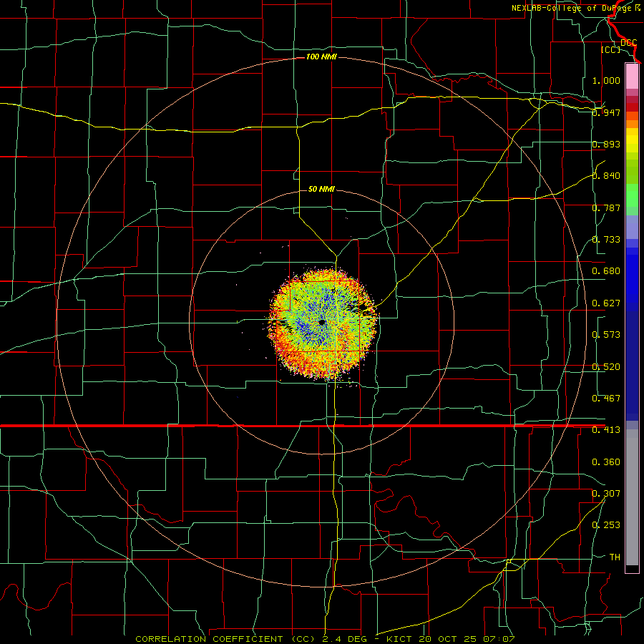
Task: Click the 20 OCT 25 date text
Action: 448,639
